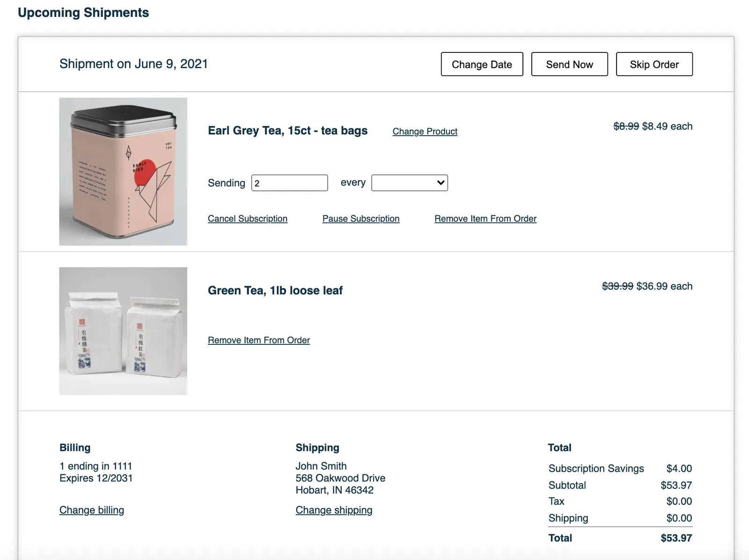749x560 pixels.
Task: Click the 'Subscription Savings' row label
Action: tap(596, 468)
